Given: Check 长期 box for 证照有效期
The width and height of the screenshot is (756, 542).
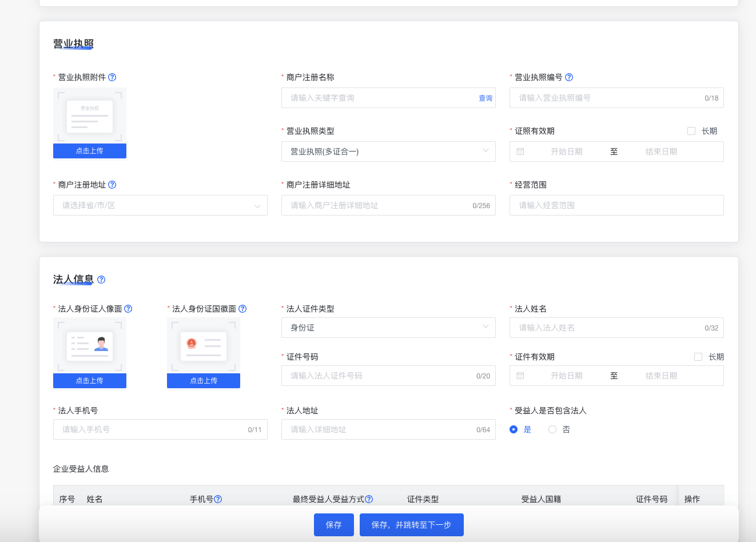Looking at the screenshot, I should click(691, 131).
